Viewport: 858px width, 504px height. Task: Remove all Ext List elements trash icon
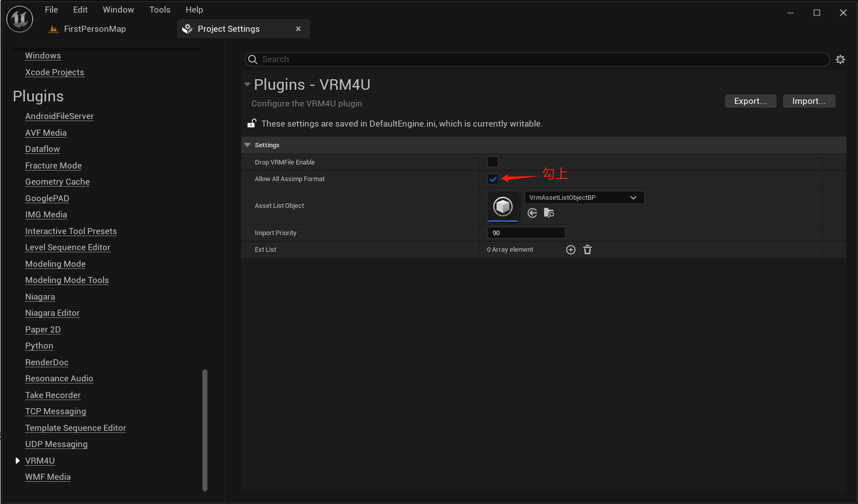coord(587,250)
